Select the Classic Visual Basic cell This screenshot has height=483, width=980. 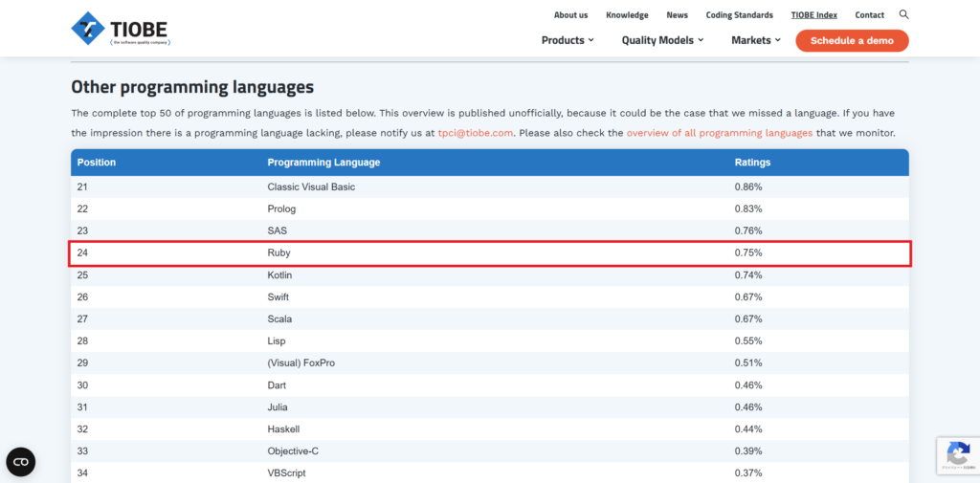coord(311,187)
